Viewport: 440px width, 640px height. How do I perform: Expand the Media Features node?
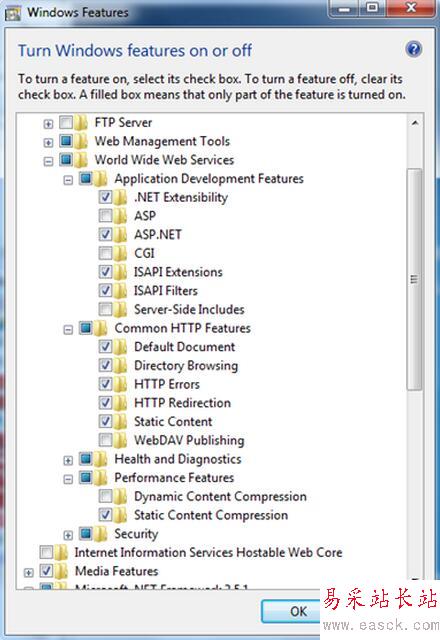click(29, 573)
